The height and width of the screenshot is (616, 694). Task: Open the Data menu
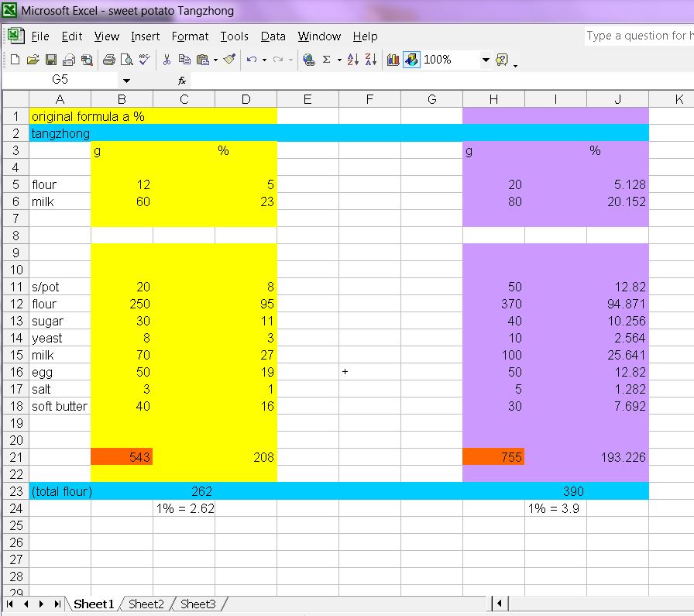tap(273, 36)
